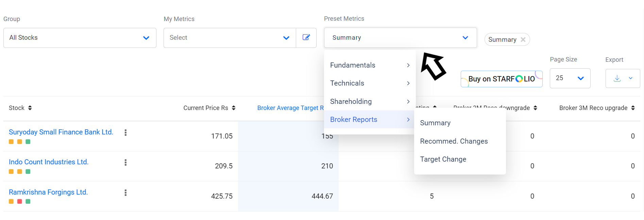
Task: Open Ramkrishna Forgings three-dot menu
Action: [x=125, y=193]
